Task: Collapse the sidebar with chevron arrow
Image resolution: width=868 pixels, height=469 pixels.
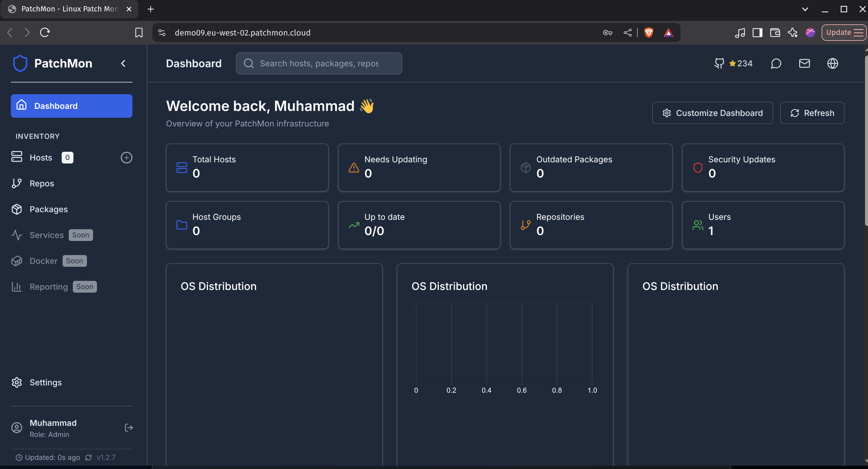Action: tap(123, 63)
